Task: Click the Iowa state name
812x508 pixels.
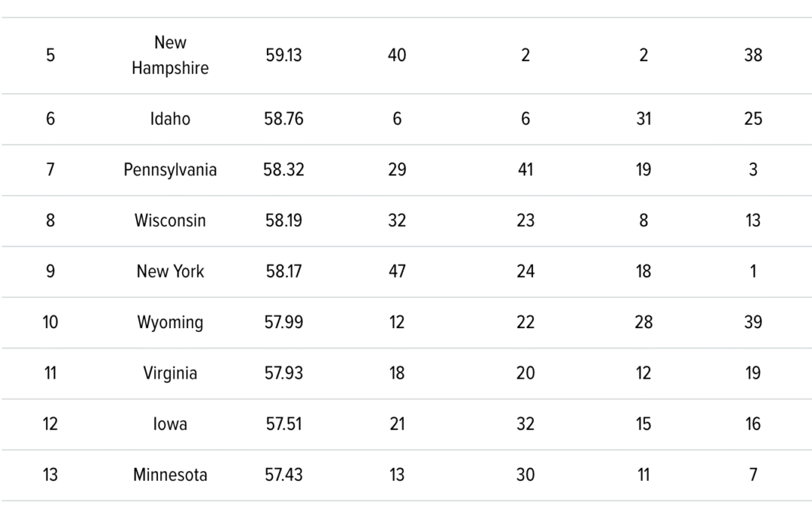Action: click(170, 424)
